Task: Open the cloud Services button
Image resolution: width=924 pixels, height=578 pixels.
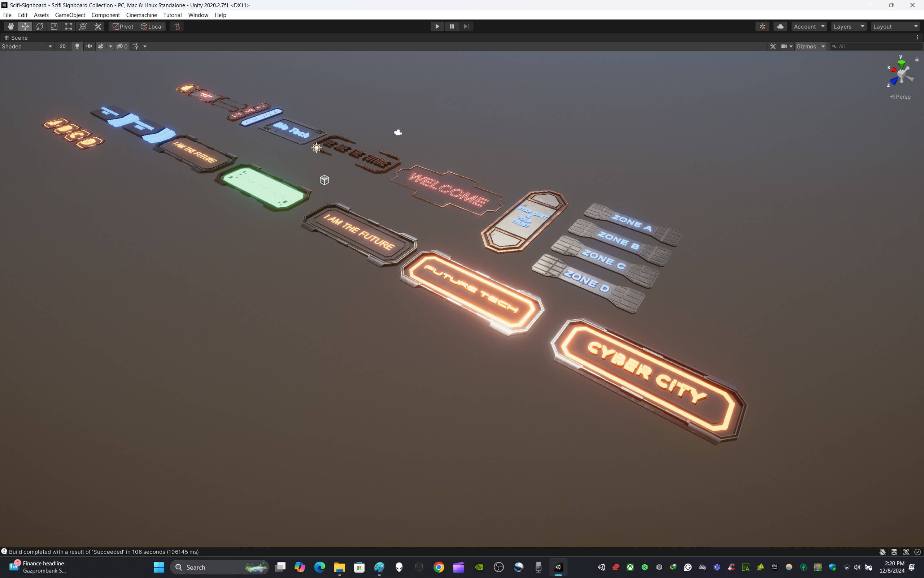Action: tap(780, 26)
